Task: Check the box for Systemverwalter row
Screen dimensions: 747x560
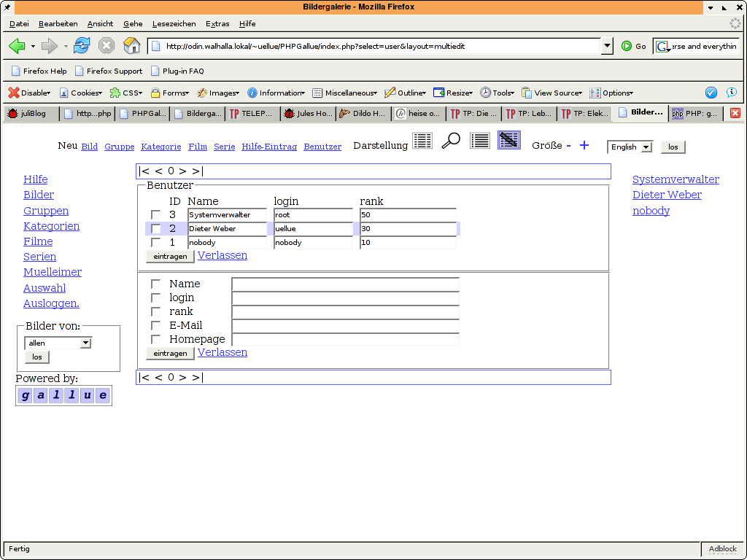Action: click(x=155, y=215)
